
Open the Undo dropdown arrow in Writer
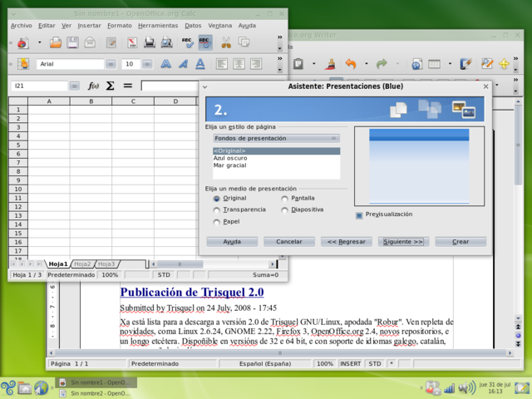tap(366, 64)
